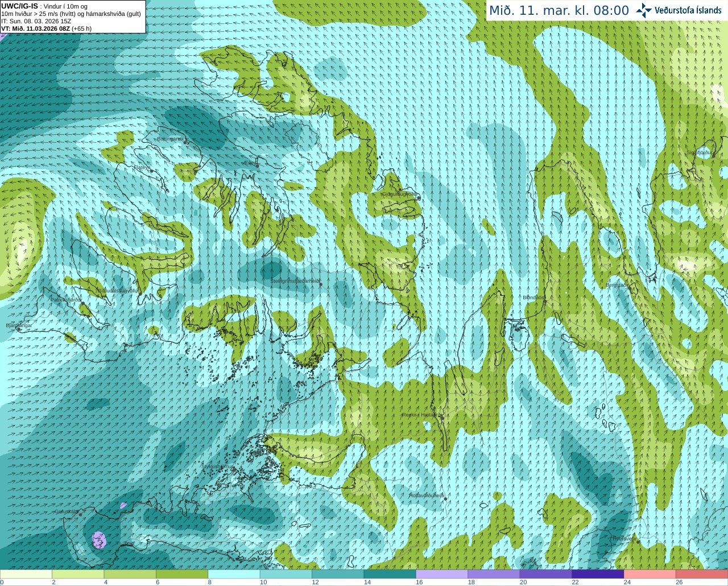Click the Hveravellir station label

pyautogui.click(x=624, y=538)
